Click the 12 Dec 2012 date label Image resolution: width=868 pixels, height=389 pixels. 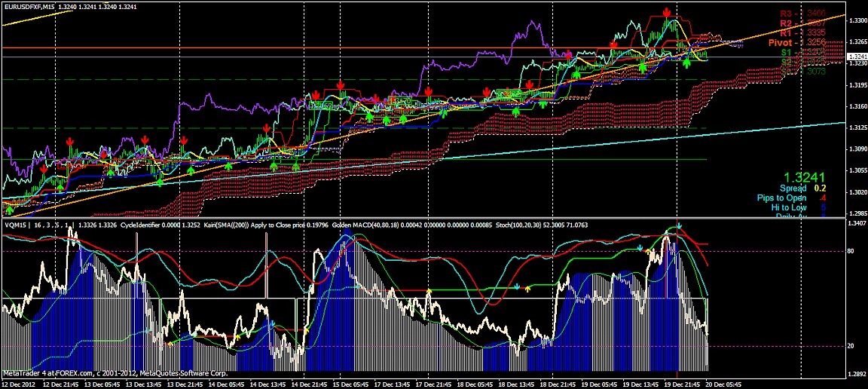point(18,384)
